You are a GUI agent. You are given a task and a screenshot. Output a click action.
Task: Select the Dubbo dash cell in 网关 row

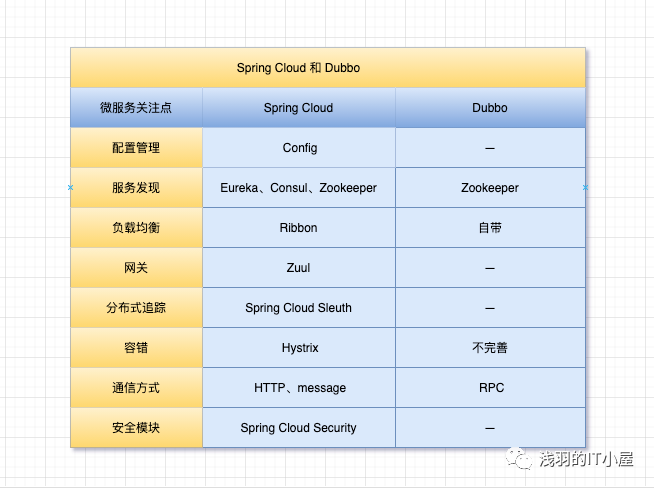click(x=490, y=268)
